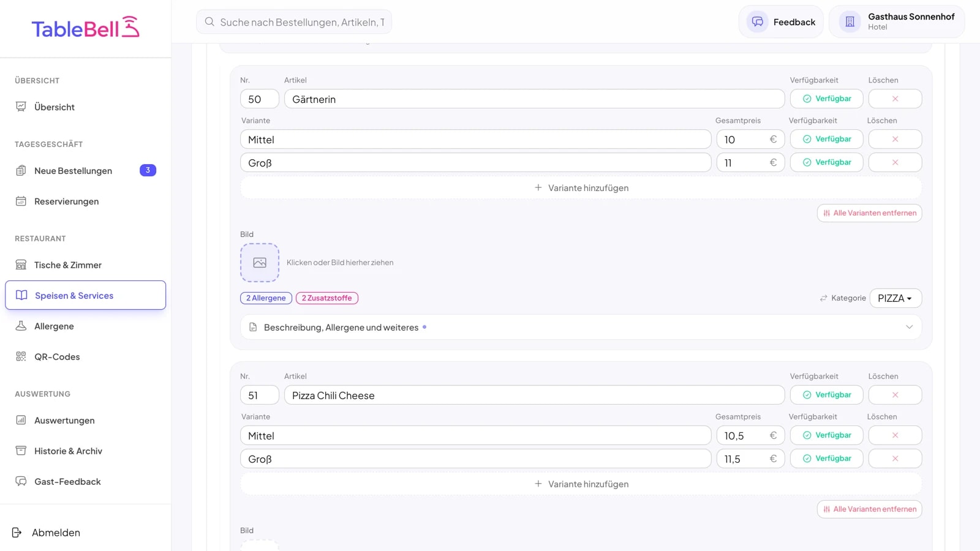Open Historie & Archiv
The width and height of the screenshot is (980, 551).
tap(85, 451)
